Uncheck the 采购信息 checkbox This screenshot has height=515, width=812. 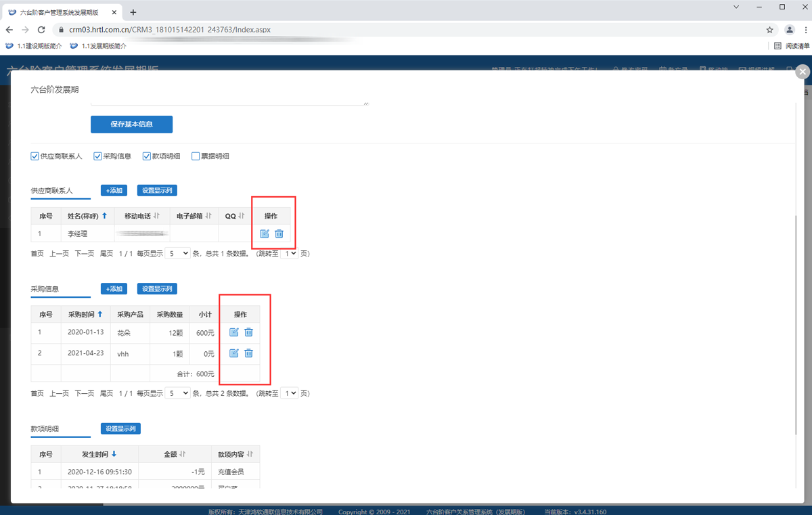click(97, 156)
